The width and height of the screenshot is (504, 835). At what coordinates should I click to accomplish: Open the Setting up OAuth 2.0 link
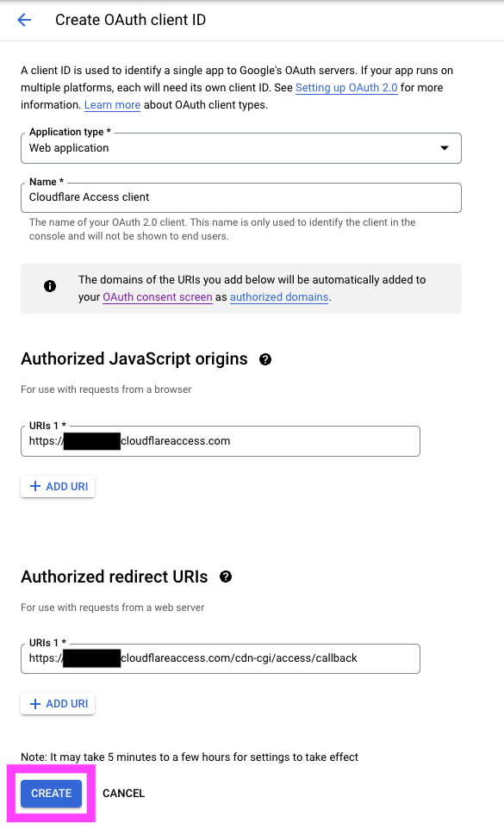click(x=346, y=88)
